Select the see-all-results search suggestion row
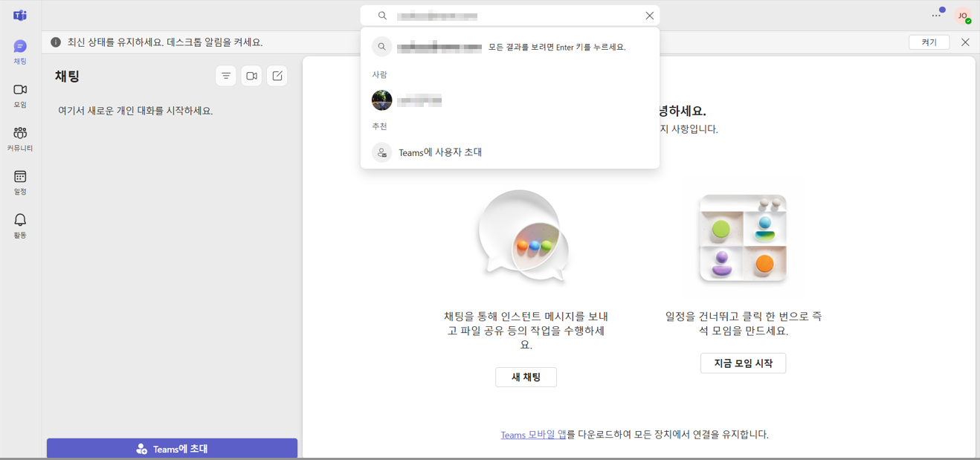This screenshot has height=460, width=980. click(x=510, y=47)
